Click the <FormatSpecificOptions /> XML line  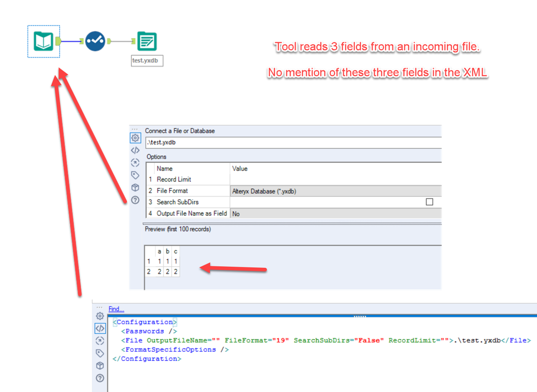click(175, 350)
